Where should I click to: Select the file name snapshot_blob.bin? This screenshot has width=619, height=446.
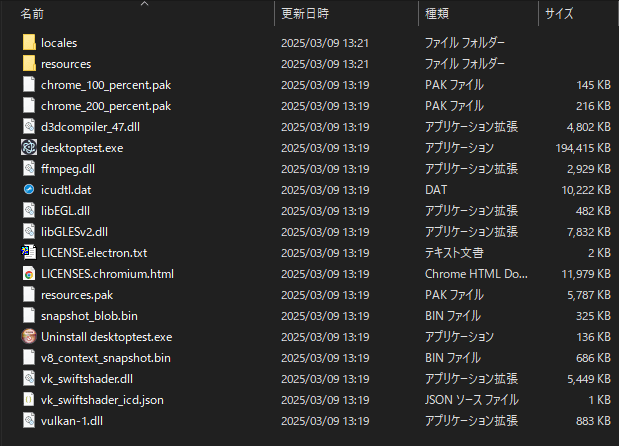click(x=89, y=316)
